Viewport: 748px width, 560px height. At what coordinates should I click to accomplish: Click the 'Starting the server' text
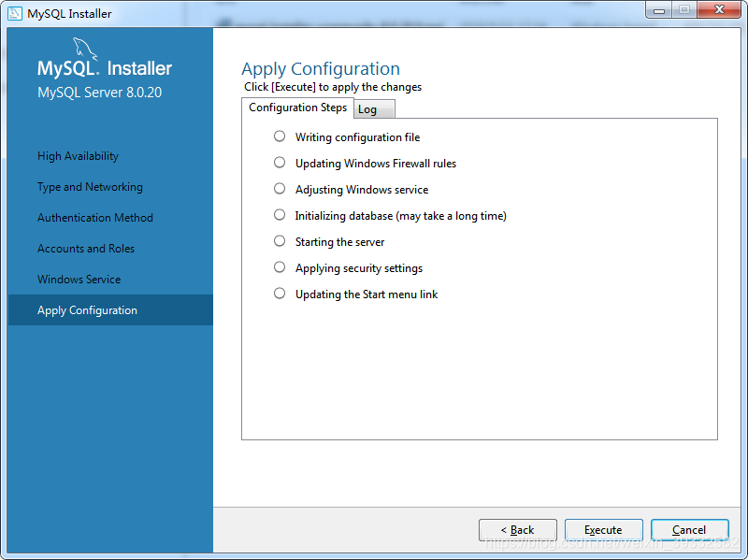click(x=340, y=242)
